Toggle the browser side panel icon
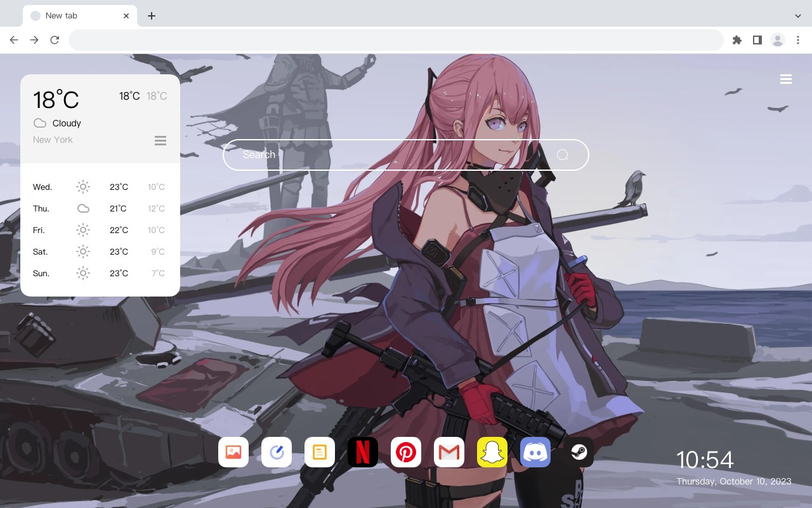 [757, 40]
